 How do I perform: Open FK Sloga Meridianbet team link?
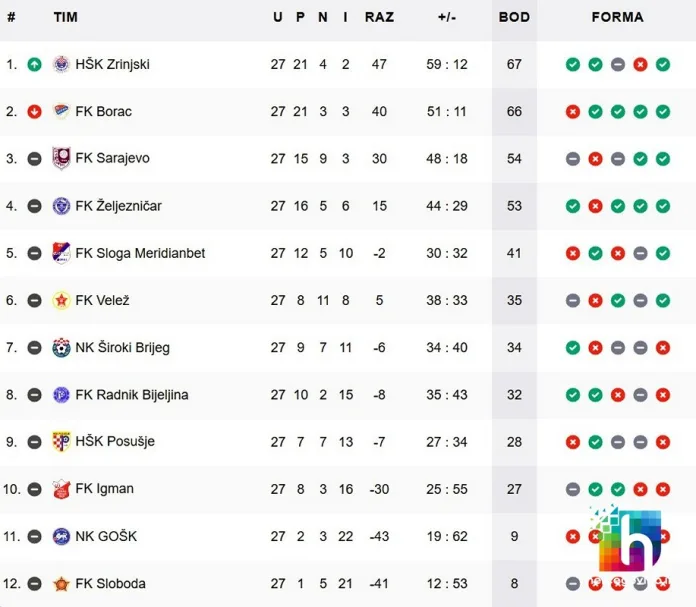[x=140, y=253]
